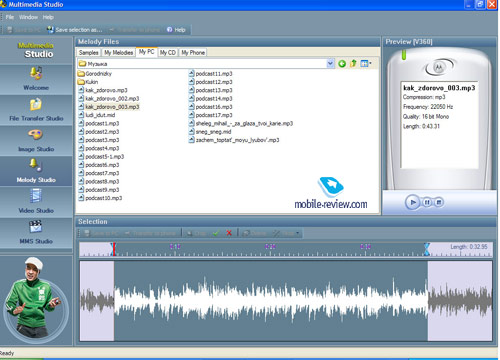Click the Delete button in Selection toolbar
500x360 pixels.
click(x=255, y=233)
